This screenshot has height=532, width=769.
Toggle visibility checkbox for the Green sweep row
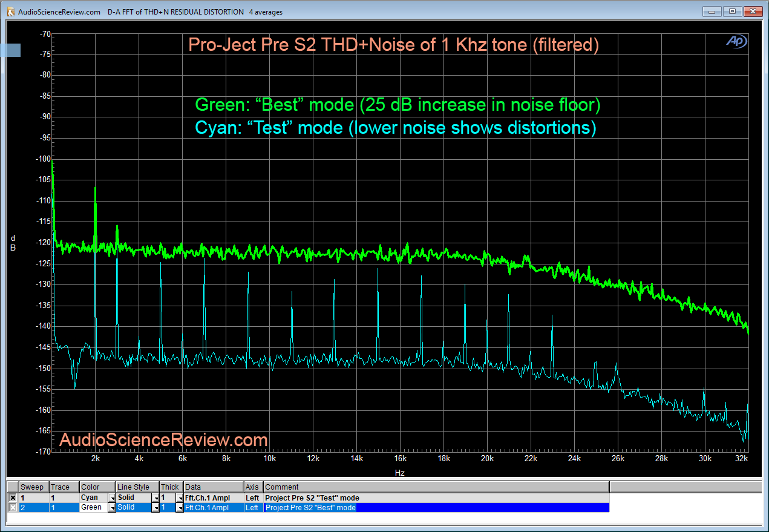13,507
